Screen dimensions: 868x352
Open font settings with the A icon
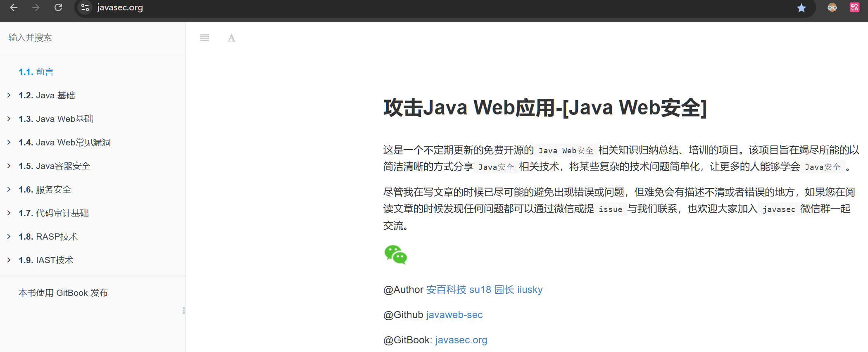(x=231, y=38)
